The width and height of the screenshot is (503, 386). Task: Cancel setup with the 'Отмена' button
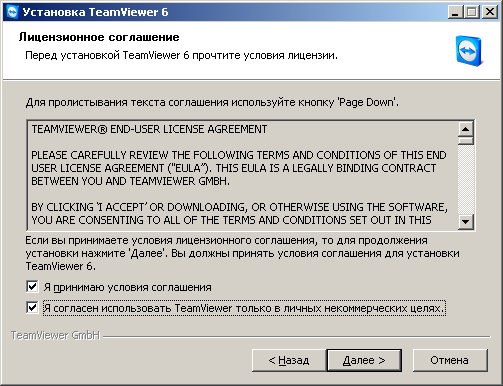click(x=450, y=360)
